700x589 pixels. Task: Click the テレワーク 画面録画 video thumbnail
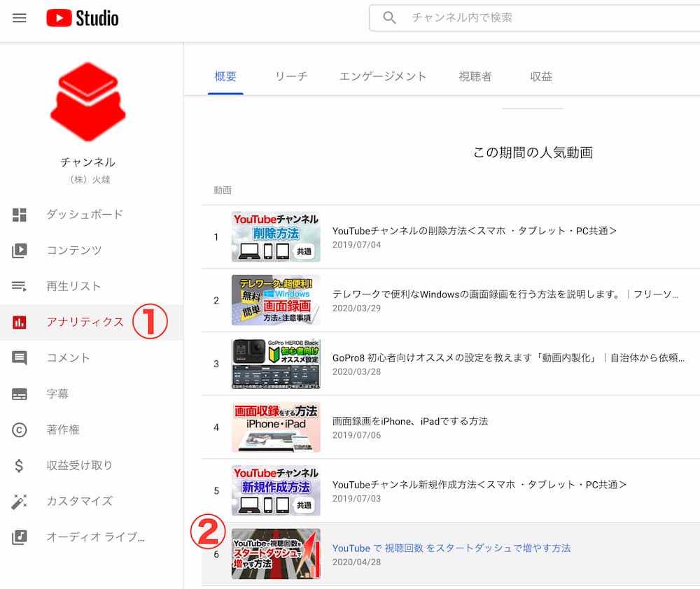pos(276,300)
